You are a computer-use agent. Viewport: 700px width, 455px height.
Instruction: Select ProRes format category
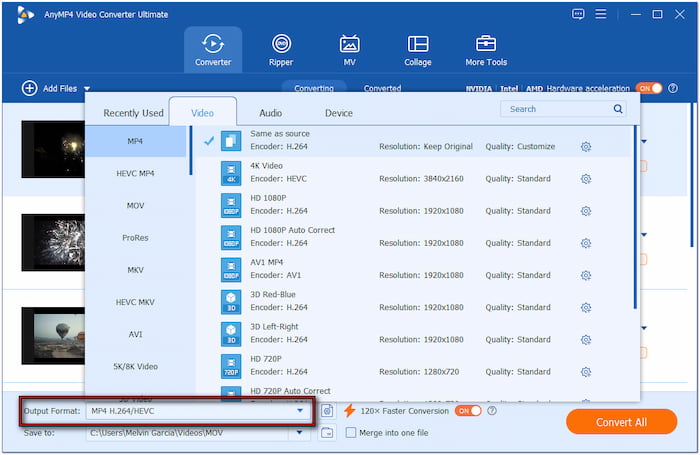[135, 238]
